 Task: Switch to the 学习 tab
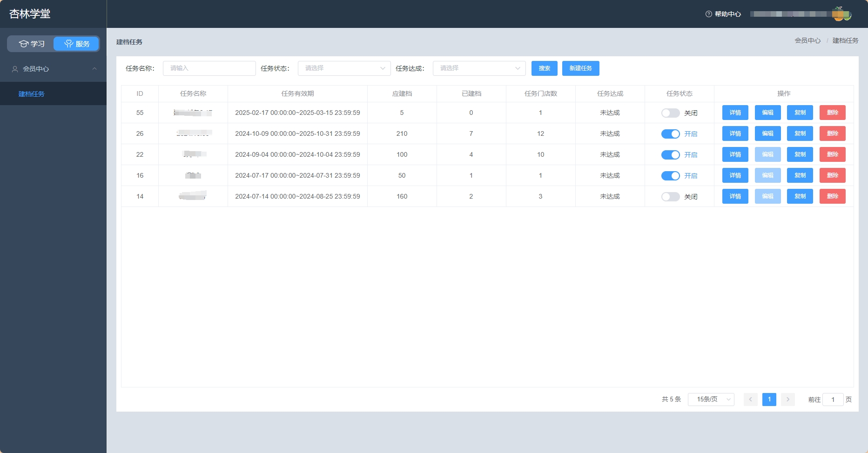pyautogui.click(x=31, y=44)
